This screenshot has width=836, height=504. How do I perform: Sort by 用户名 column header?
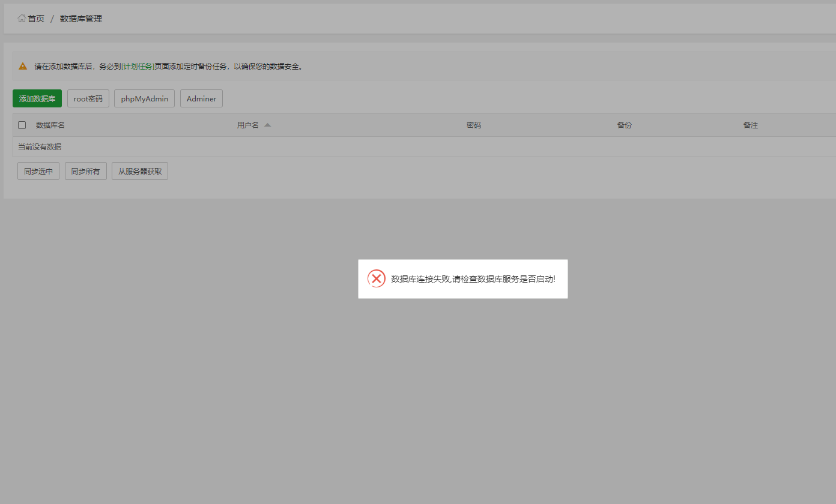[248, 125]
